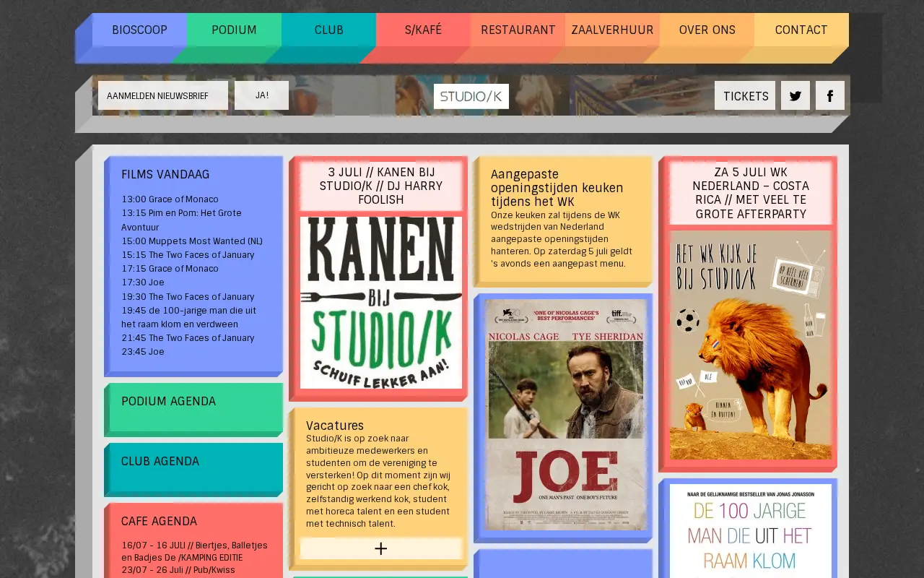
Task: Open the Vacatures heading
Action: click(335, 426)
